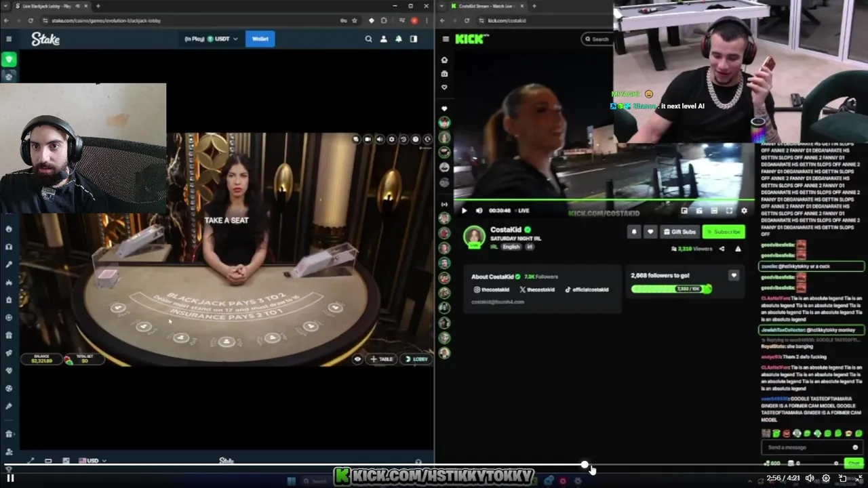Toggle CostaKid notifications bell
The image size is (868, 488).
[x=634, y=232]
